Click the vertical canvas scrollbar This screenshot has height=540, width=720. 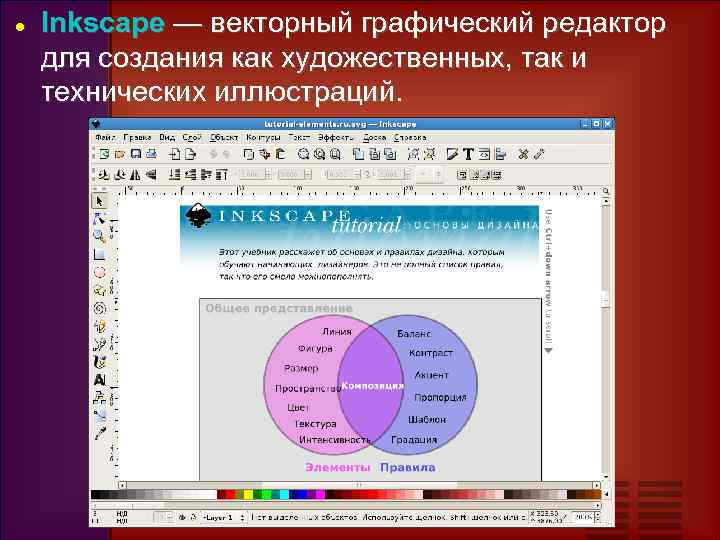tap(606, 338)
